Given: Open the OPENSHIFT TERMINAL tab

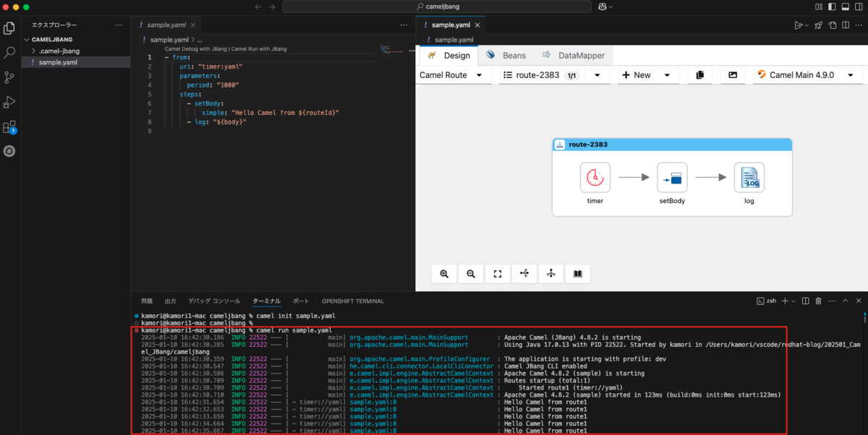Looking at the screenshot, I should coord(353,301).
